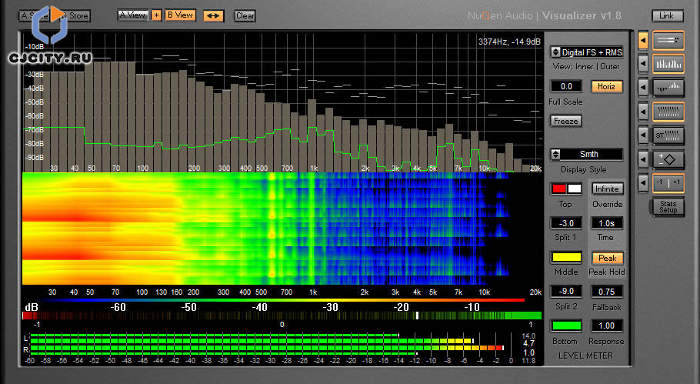Viewport: 700px width, 384px height.
Task: Toggle the correlation meter -1/+1 icon
Action: pos(668,183)
